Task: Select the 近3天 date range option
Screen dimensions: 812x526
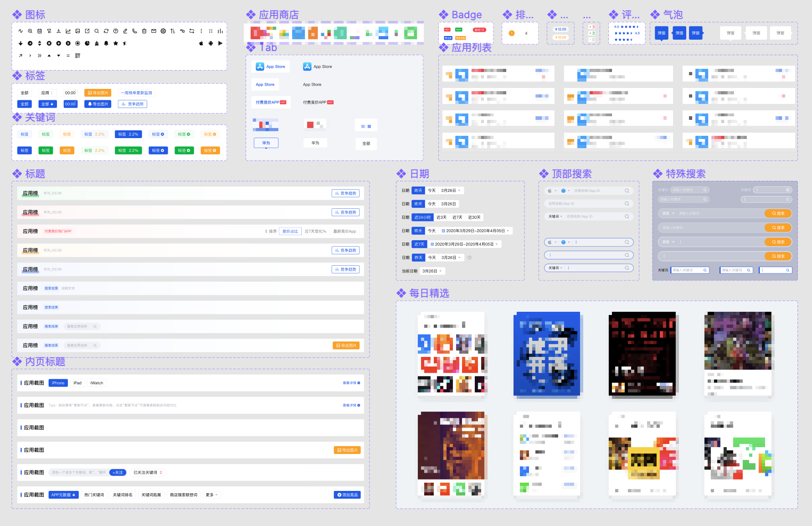Action: (442, 217)
